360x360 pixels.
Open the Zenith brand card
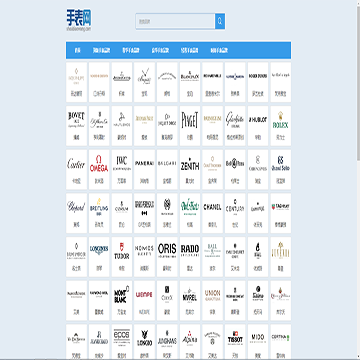(x=190, y=169)
